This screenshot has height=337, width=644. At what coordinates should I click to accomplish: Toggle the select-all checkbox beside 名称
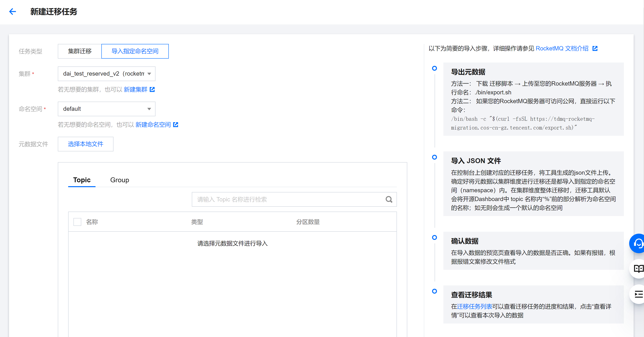pos(77,222)
